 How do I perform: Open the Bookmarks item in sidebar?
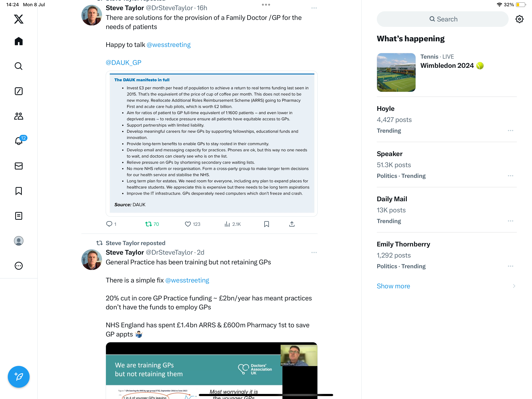18,191
